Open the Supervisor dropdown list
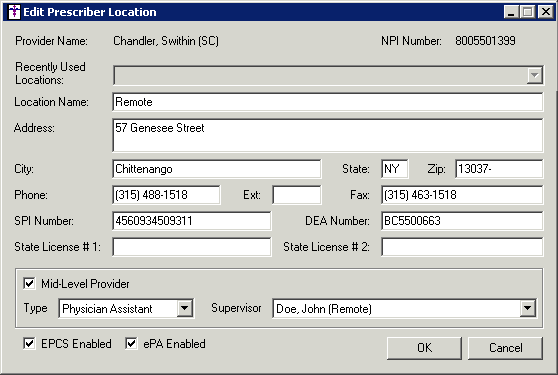 (528, 308)
